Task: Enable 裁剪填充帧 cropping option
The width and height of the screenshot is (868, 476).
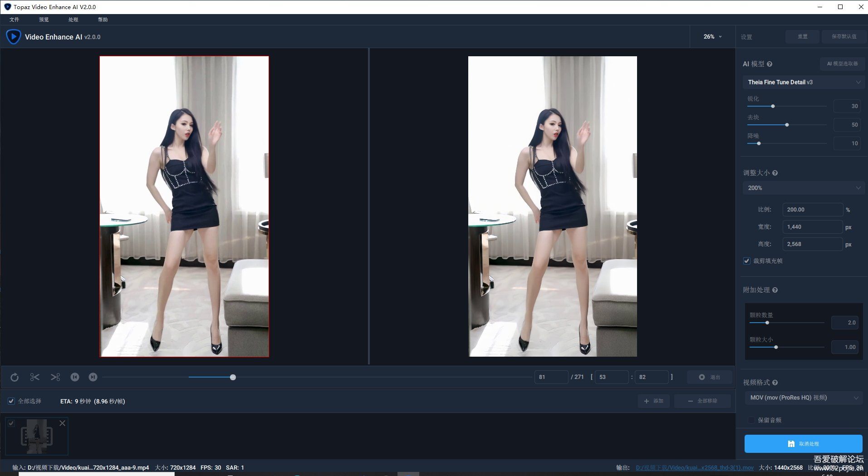Action: (x=746, y=261)
